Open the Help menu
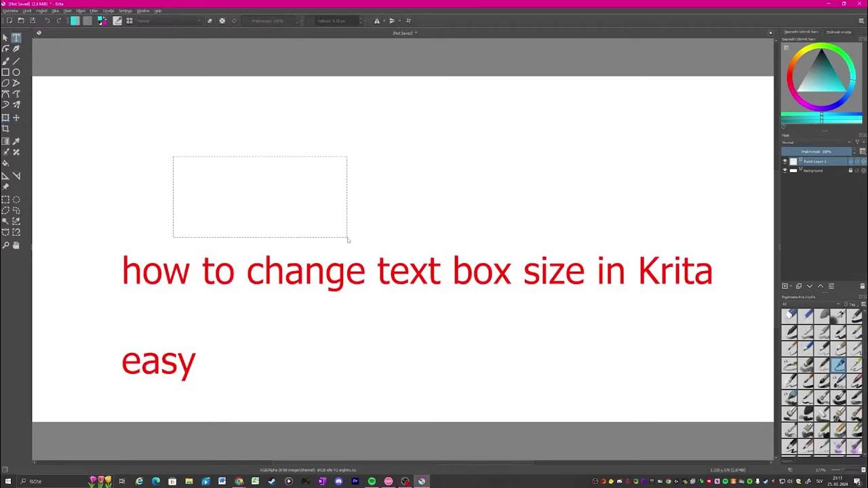This screenshot has width=868, height=488. pos(158,11)
